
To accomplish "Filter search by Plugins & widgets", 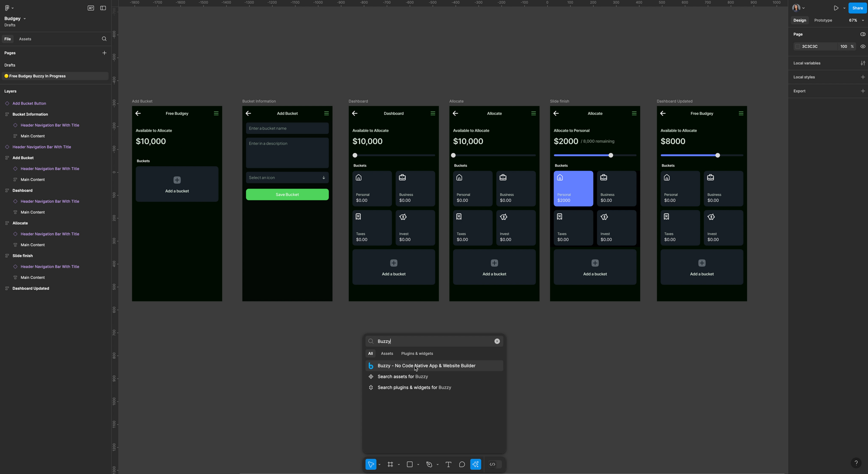I will coord(417,354).
